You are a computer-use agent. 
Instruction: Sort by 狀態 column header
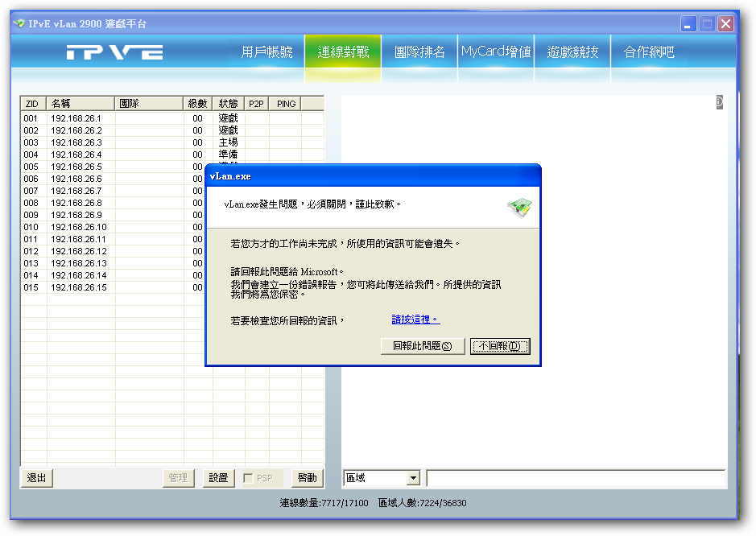228,104
